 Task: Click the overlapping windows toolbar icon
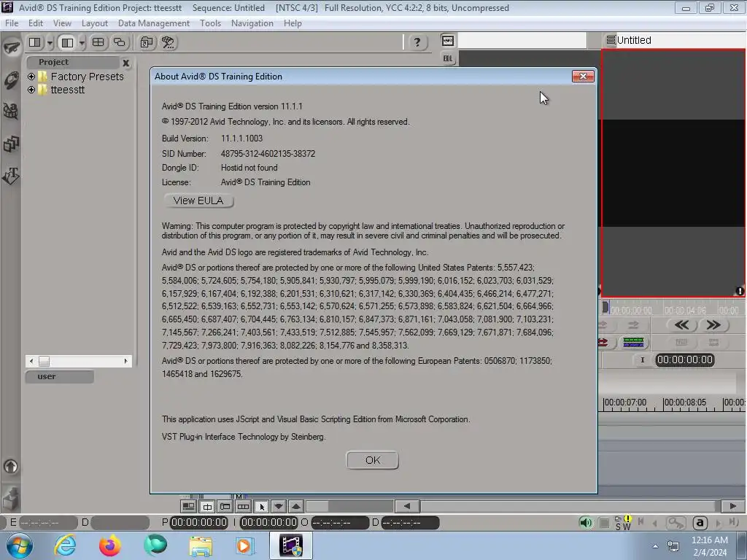click(x=119, y=42)
